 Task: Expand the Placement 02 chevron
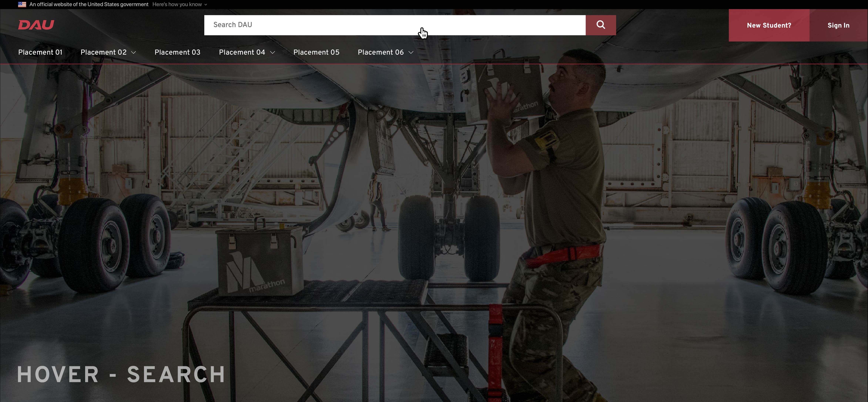coord(133,53)
